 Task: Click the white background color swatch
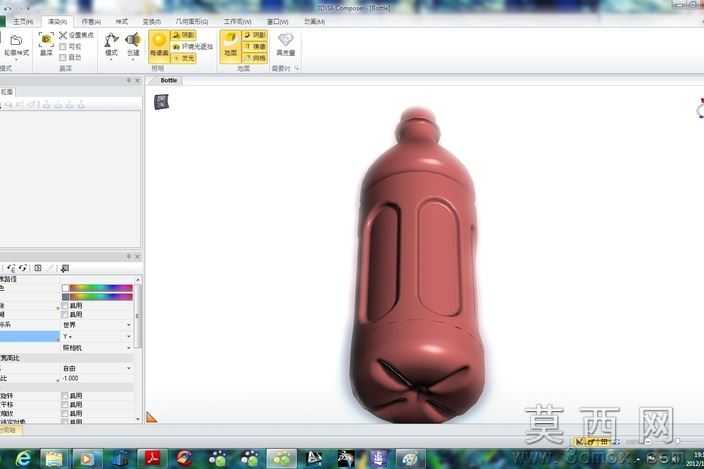coord(66,288)
